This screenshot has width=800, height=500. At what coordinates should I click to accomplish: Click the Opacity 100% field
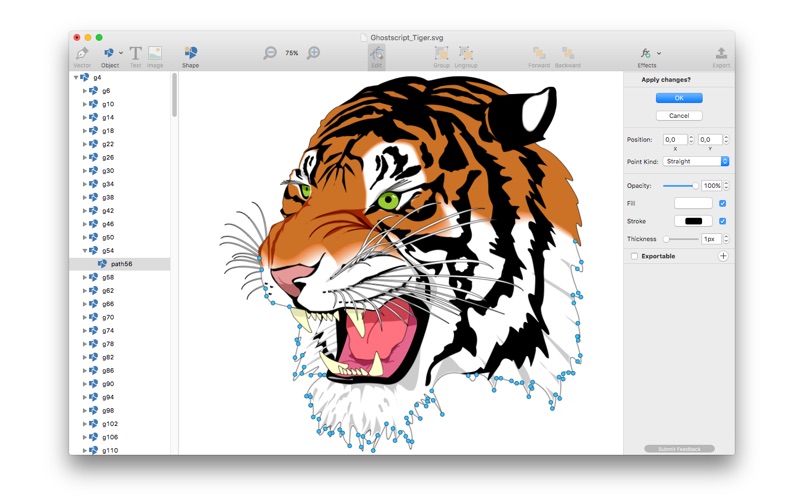(x=711, y=186)
